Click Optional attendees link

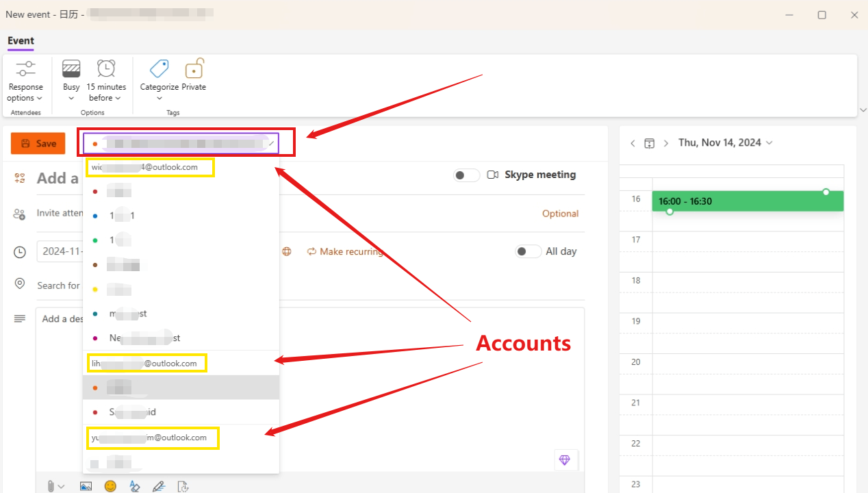tap(560, 214)
